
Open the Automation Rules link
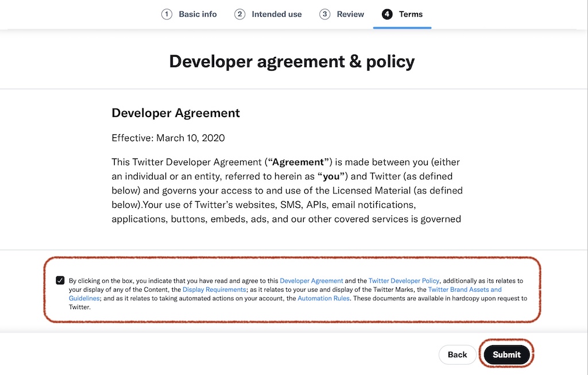[324, 299]
